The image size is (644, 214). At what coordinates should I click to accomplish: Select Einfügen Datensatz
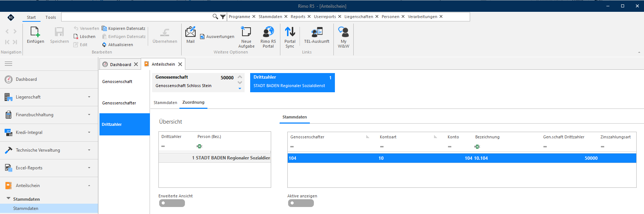123,37
